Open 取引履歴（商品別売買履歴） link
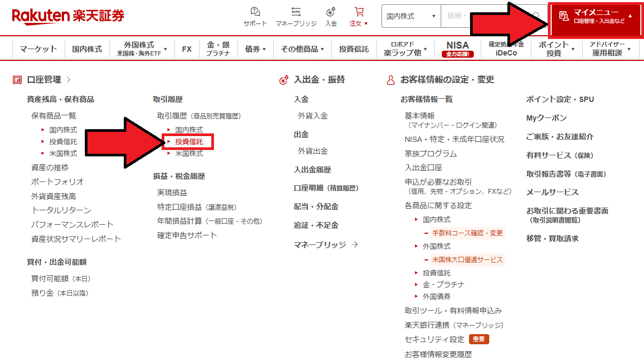The height and width of the screenshot is (364, 644). [x=199, y=116]
